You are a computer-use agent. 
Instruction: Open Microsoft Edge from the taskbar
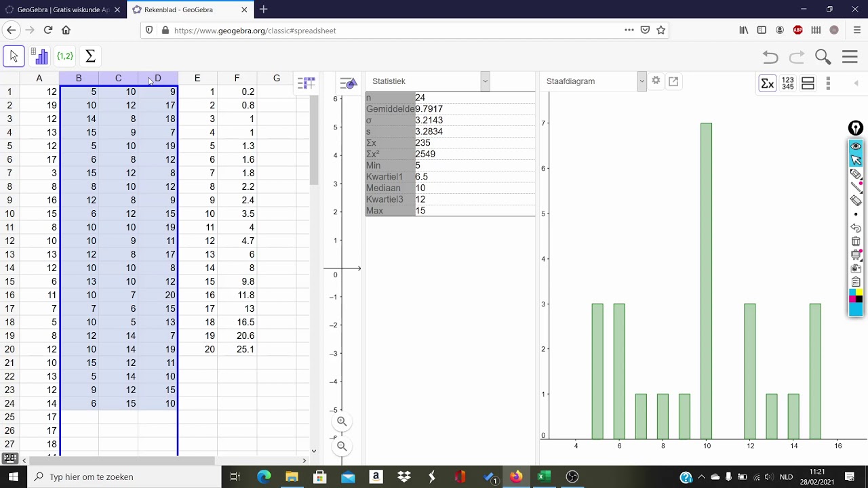coord(264,476)
